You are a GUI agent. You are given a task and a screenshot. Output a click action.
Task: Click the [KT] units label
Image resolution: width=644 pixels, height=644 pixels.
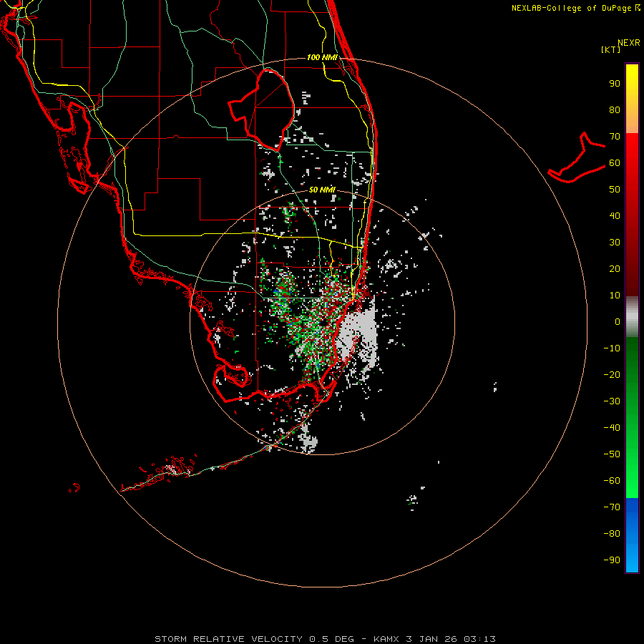(x=611, y=49)
